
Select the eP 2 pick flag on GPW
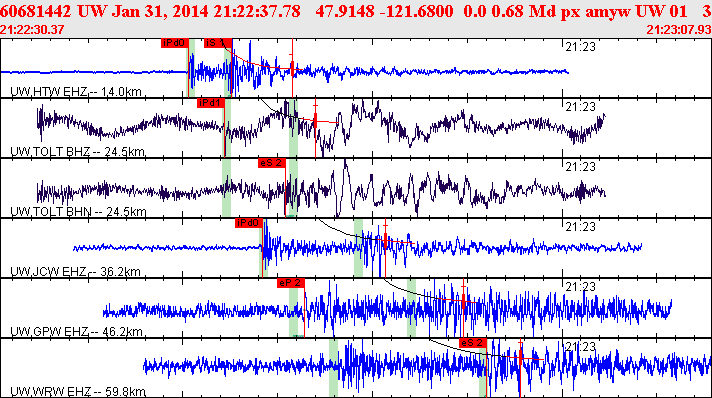(291, 283)
